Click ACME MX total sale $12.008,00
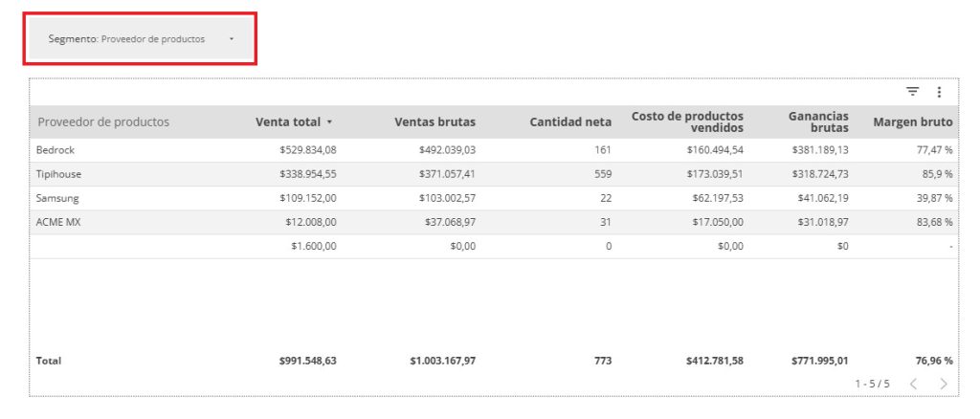Image resolution: width=980 pixels, height=419 pixels. point(311,222)
